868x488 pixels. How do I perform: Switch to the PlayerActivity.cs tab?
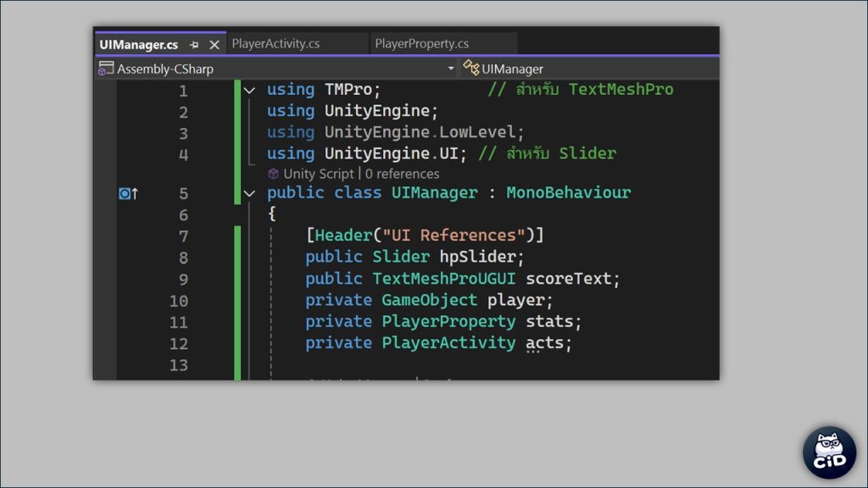coord(275,44)
